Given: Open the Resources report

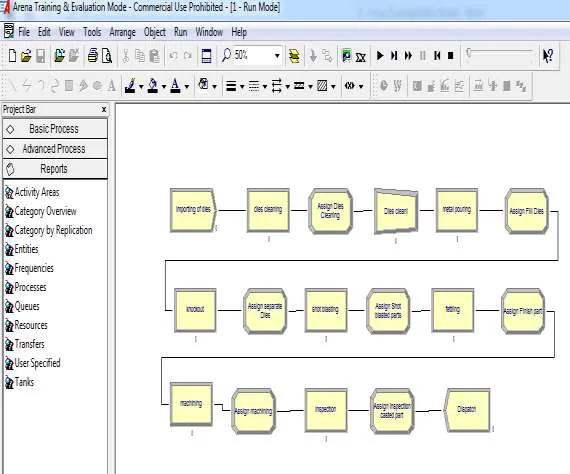Looking at the screenshot, I should click(31, 325).
